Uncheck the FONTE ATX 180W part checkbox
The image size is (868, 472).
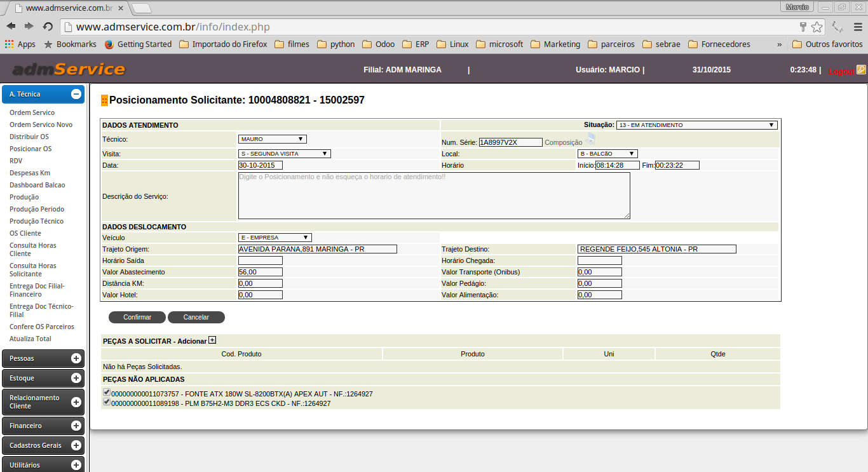[107, 393]
